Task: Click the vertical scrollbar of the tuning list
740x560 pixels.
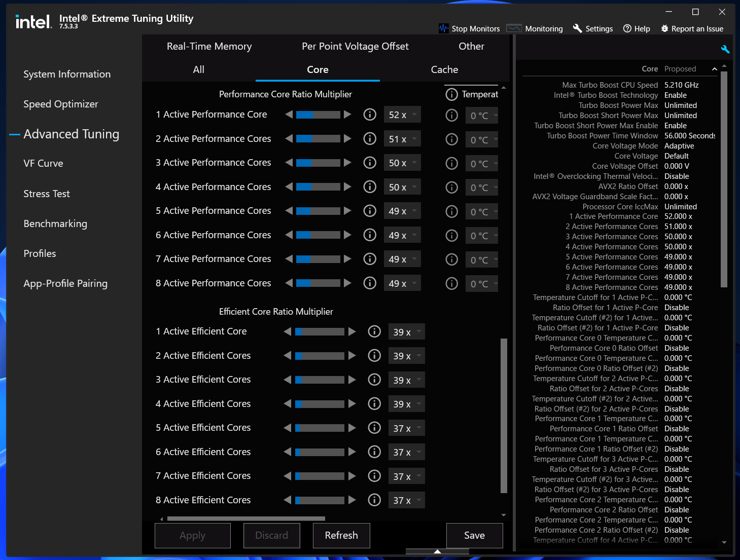Action: tap(504, 416)
